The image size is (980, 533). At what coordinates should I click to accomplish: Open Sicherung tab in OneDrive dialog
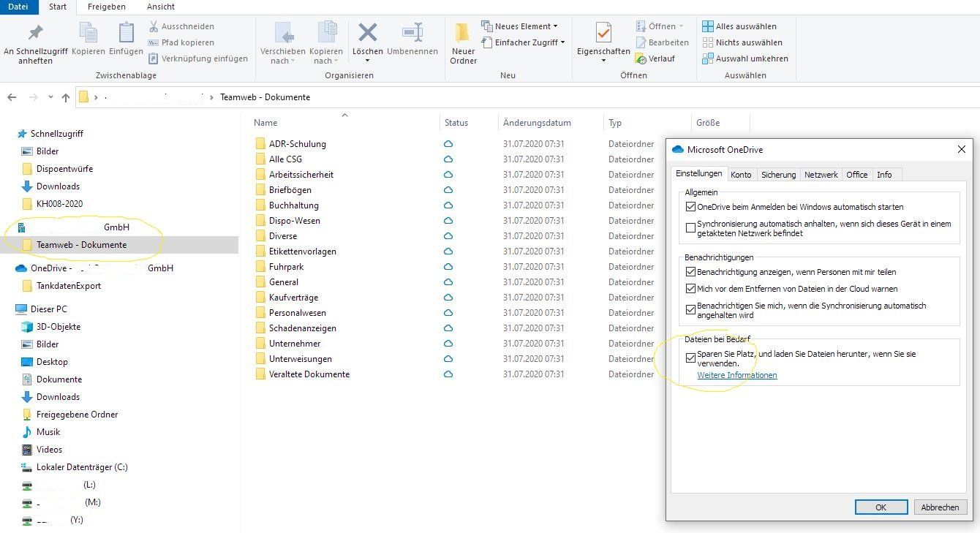pos(778,175)
